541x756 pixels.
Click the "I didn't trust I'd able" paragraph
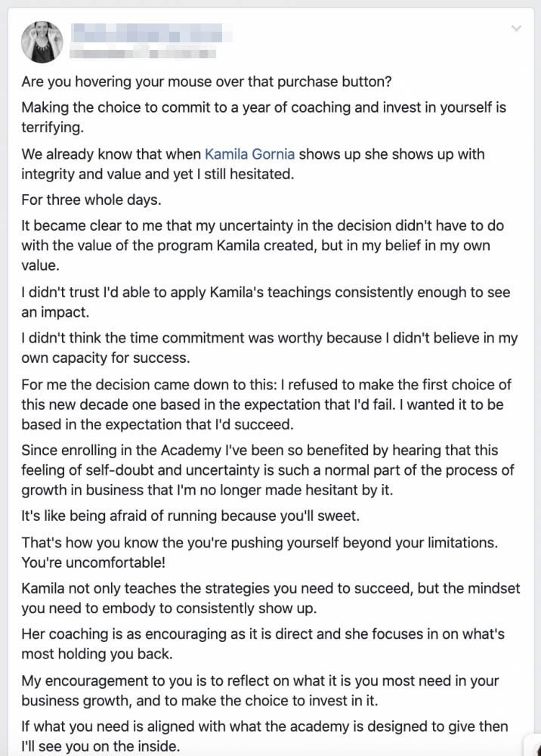265,302
